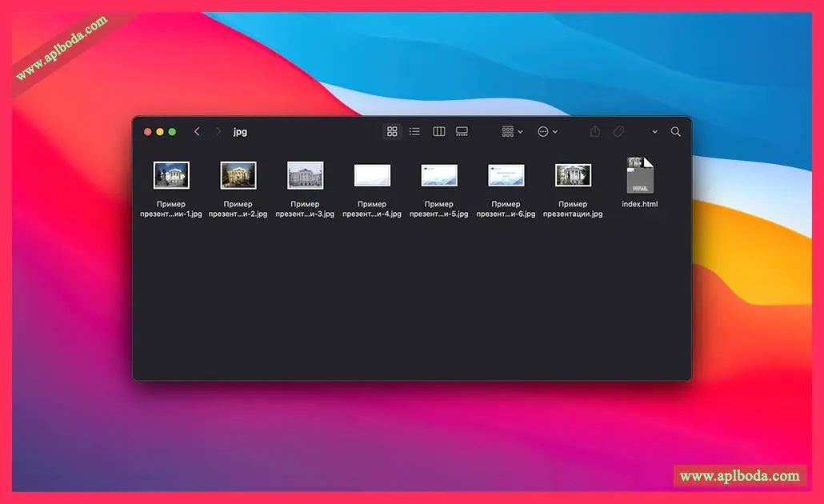Switch to gallery view
Viewport: 824px width, 504px height.
pos(462,132)
